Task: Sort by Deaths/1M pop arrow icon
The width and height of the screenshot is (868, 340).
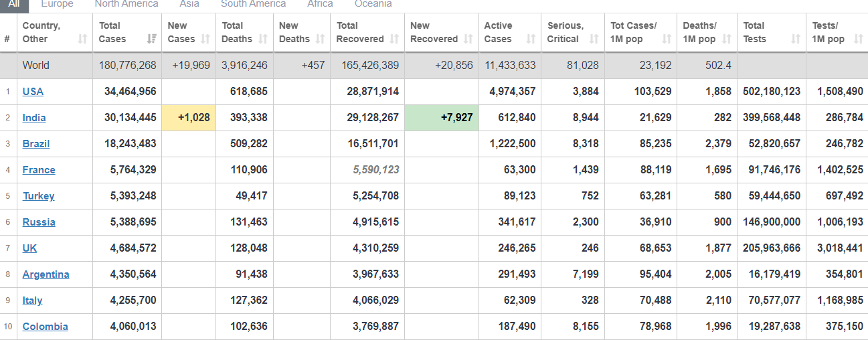Action: click(726, 39)
